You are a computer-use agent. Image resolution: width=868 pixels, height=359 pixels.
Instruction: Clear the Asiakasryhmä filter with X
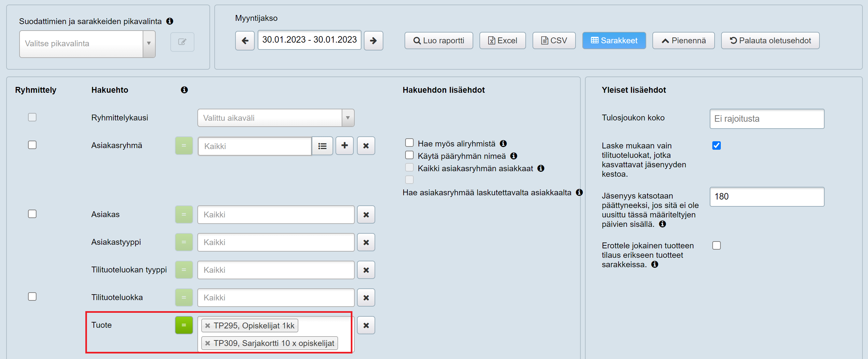[365, 146]
